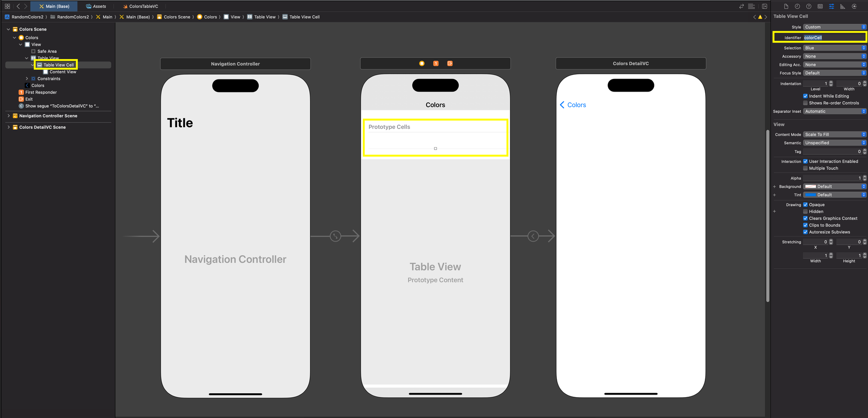The width and height of the screenshot is (868, 418).
Task: Toggle the Opaque drawing checkbox
Action: click(x=806, y=205)
